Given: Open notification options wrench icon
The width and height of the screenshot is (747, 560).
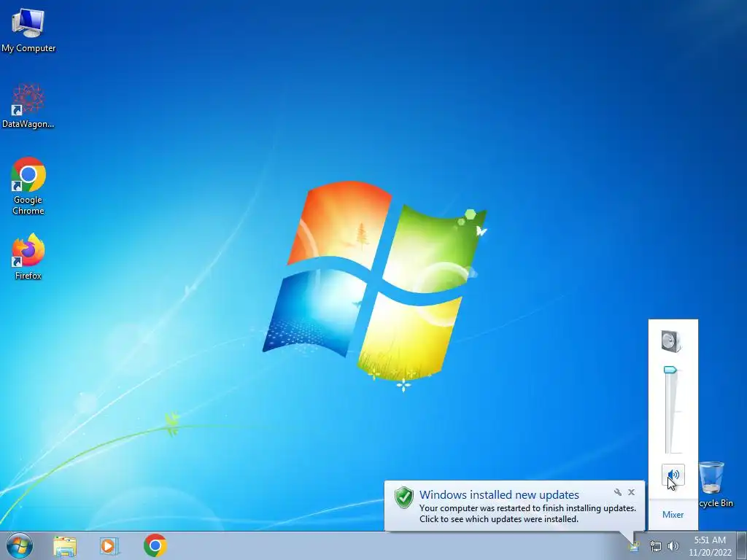Looking at the screenshot, I should [x=618, y=492].
